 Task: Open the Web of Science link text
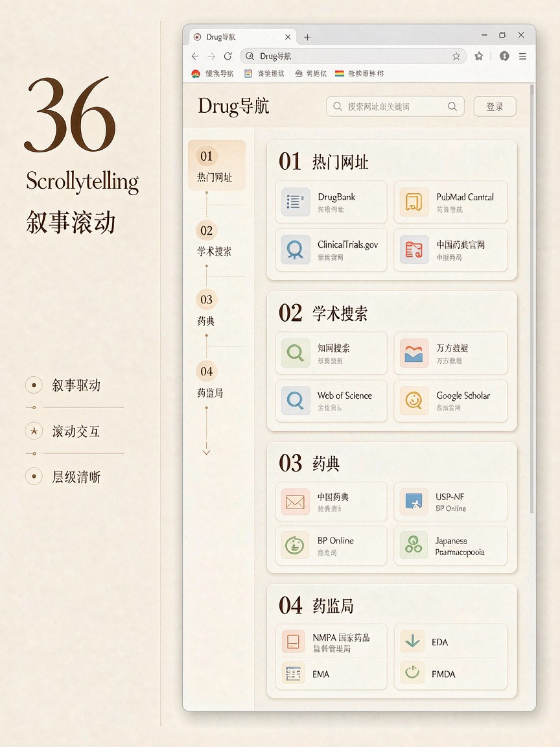pyautogui.click(x=345, y=396)
